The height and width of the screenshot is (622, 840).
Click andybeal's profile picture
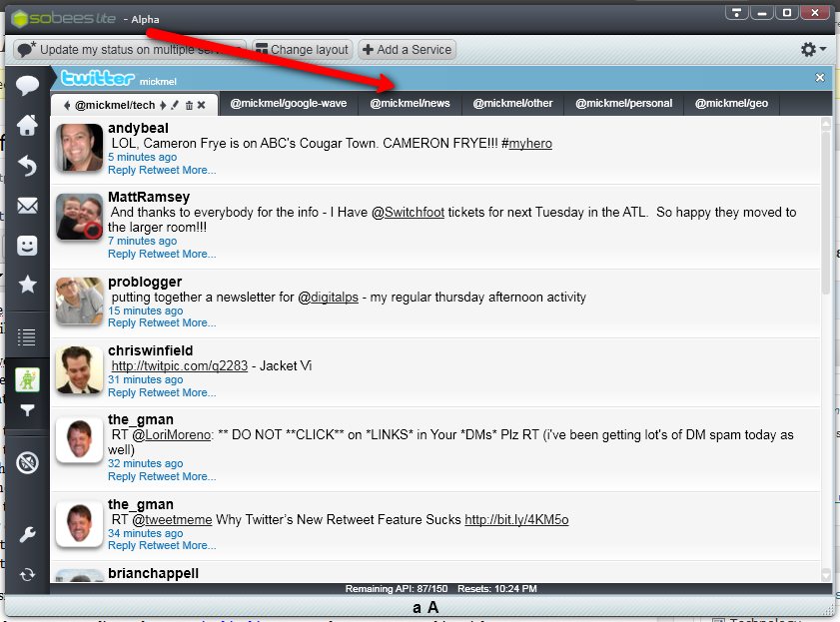79,147
